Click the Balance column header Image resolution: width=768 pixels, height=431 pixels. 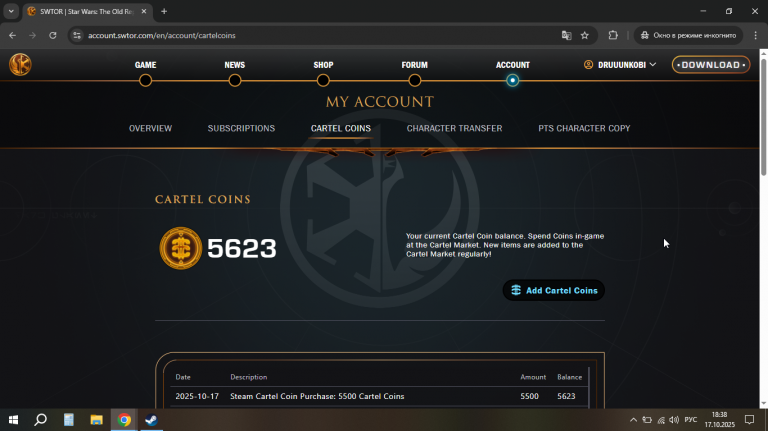[569, 377]
